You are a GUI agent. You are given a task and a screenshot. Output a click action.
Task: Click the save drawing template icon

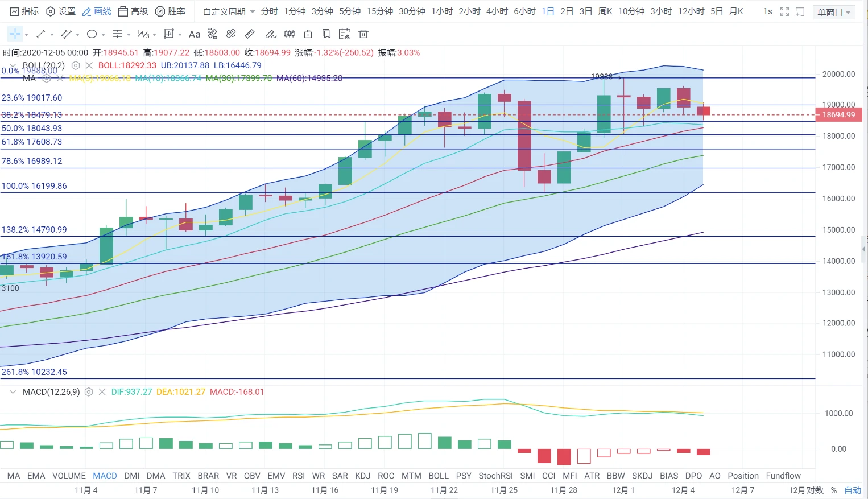(345, 34)
